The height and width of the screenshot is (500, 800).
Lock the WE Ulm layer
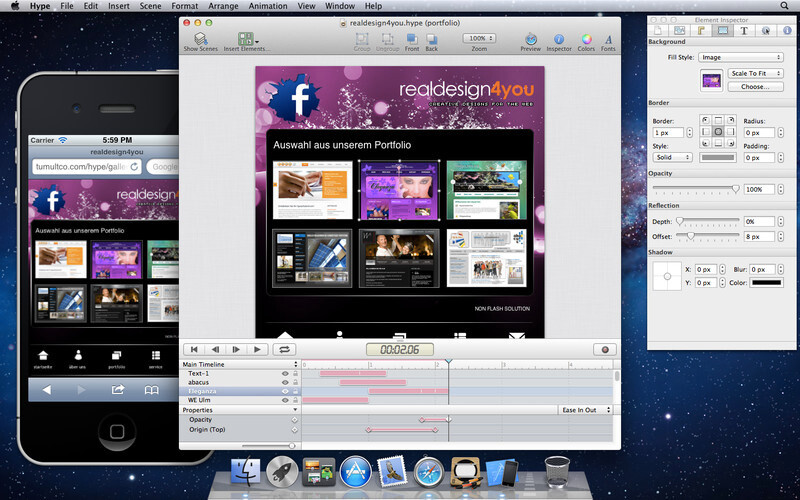(x=295, y=401)
